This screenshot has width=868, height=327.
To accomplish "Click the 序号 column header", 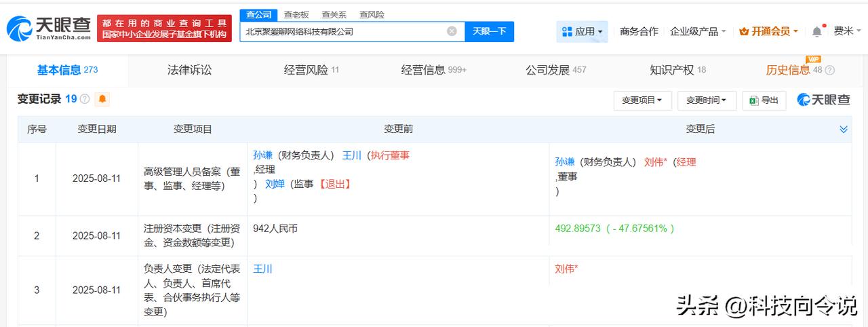I will coord(37,129).
